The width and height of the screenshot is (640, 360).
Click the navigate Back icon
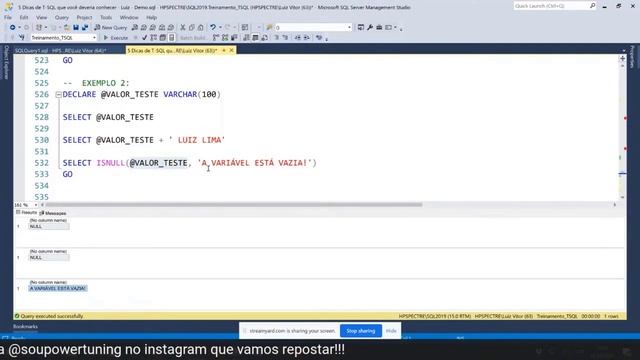(13, 27)
